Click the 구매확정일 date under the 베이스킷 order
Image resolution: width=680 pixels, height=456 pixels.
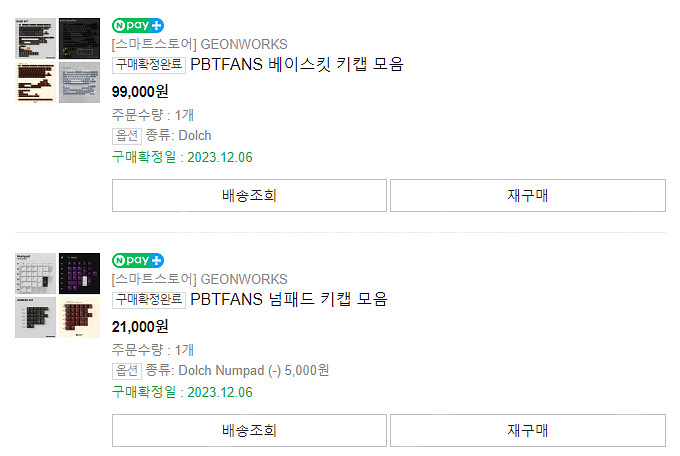click(182, 157)
